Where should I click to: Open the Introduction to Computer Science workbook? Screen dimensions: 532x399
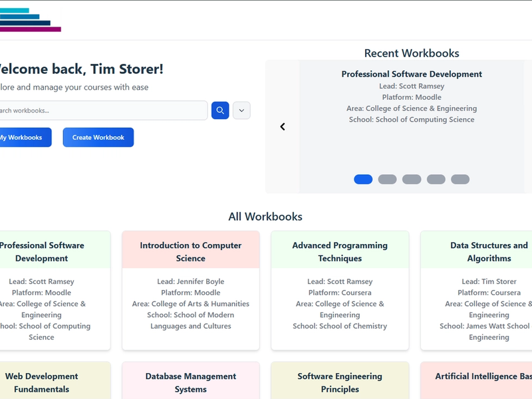click(191, 289)
